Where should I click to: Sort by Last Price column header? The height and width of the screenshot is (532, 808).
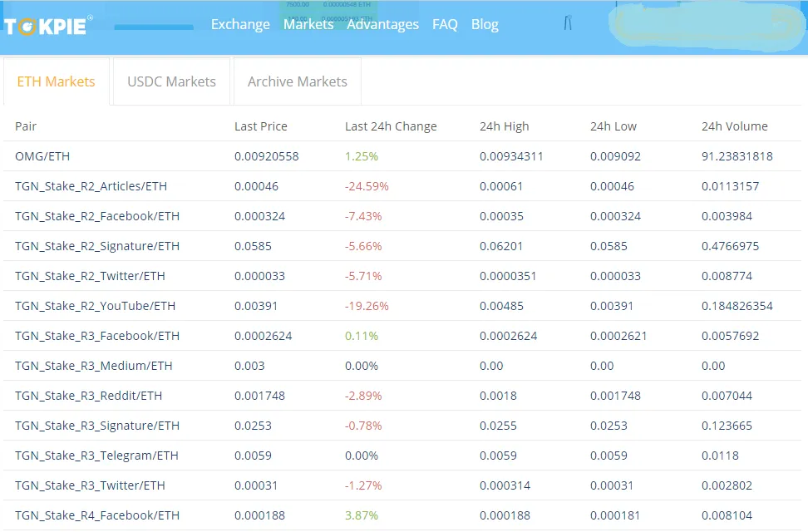point(261,126)
